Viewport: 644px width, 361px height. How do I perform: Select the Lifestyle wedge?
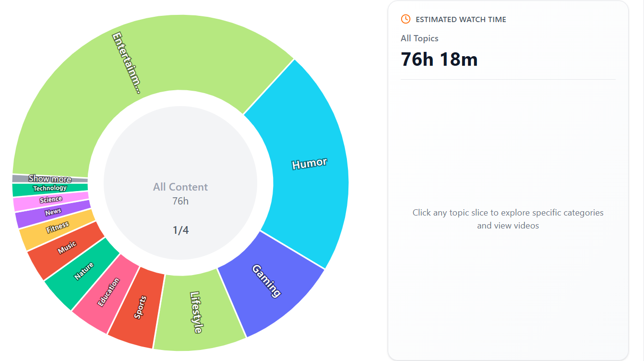197,312
